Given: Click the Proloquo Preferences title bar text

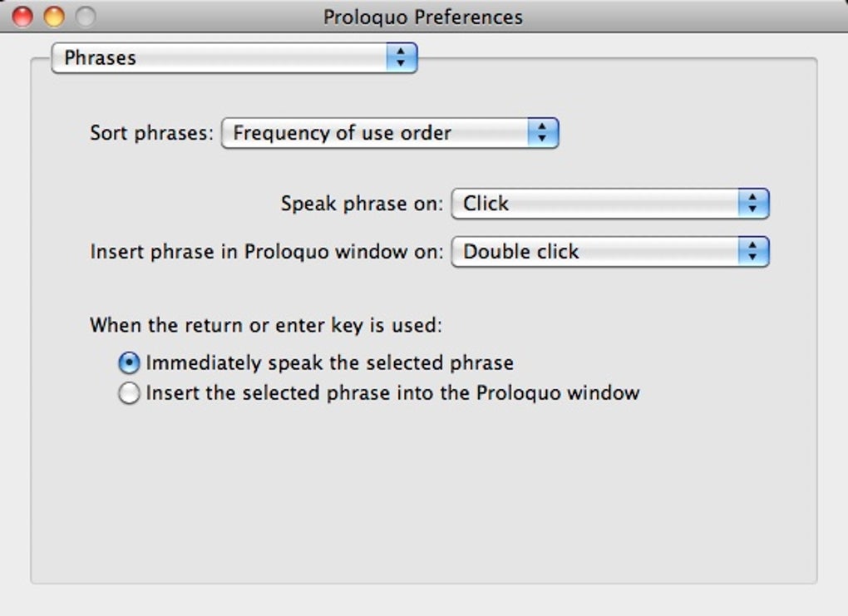Looking at the screenshot, I should (x=423, y=17).
